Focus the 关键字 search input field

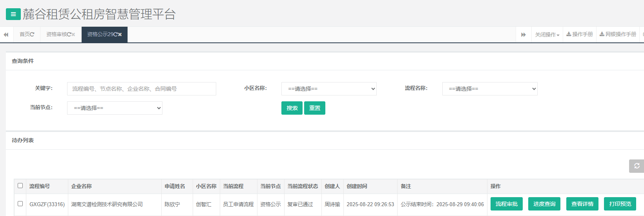click(141, 89)
